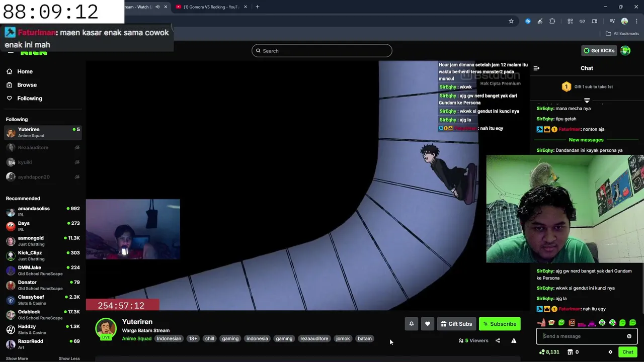The image size is (644, 362).
Task: Open media controls playlist icon
Action: (x=612, y=21)
